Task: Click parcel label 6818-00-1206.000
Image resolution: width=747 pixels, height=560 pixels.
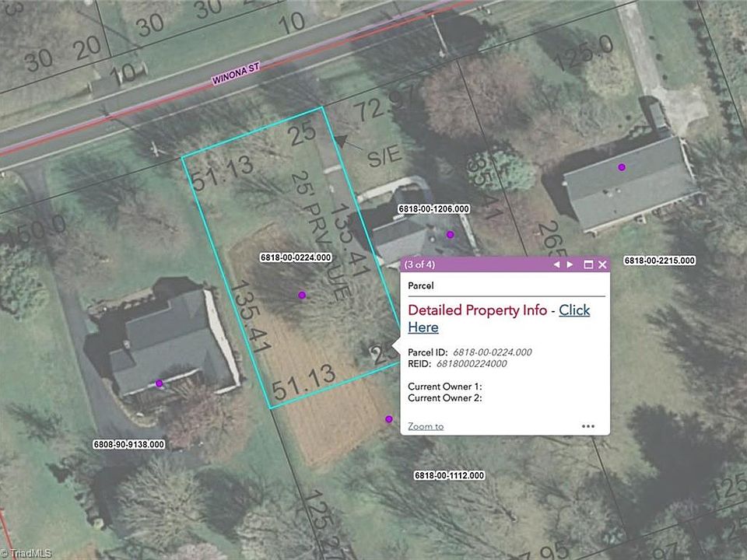Action: 434,208
